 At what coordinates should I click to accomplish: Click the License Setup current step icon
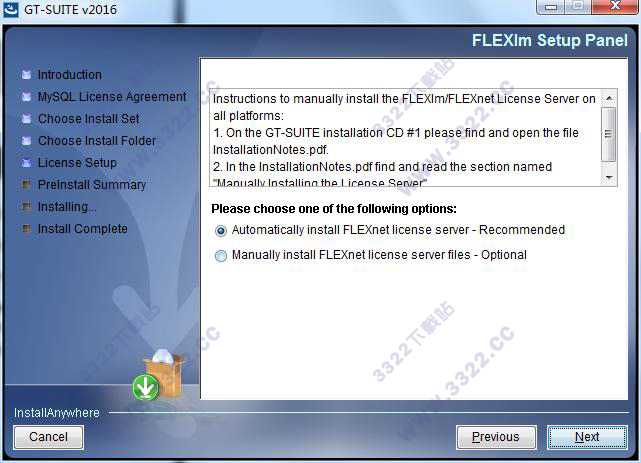pyautogui.click(x=26, y=163)
